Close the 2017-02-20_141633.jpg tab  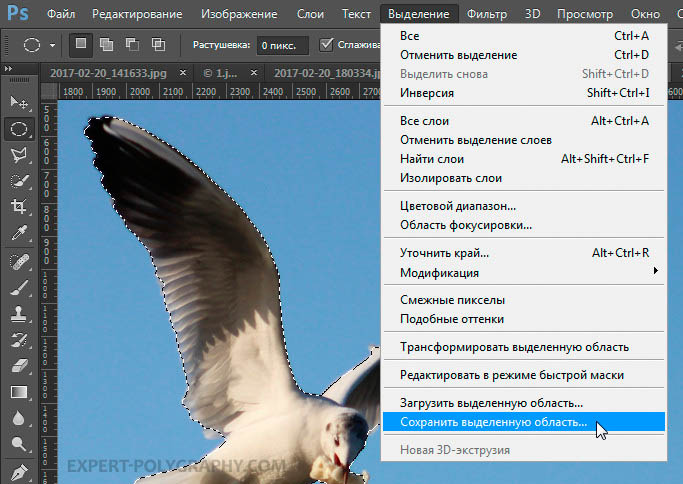(x=183, y=73)
